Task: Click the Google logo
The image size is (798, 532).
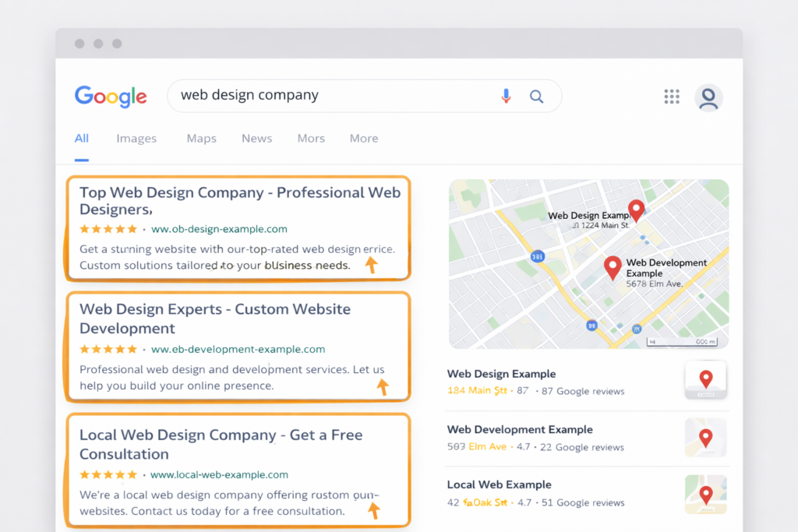Action: click(111, 96)
